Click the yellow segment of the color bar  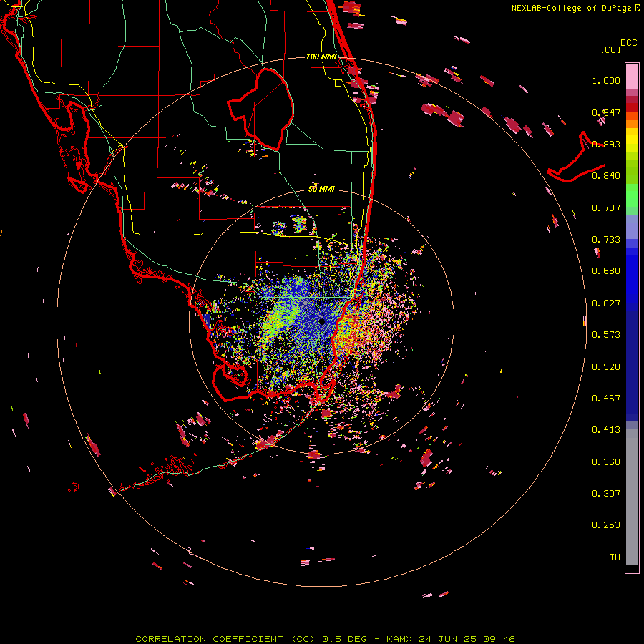(x=632, y=142)
